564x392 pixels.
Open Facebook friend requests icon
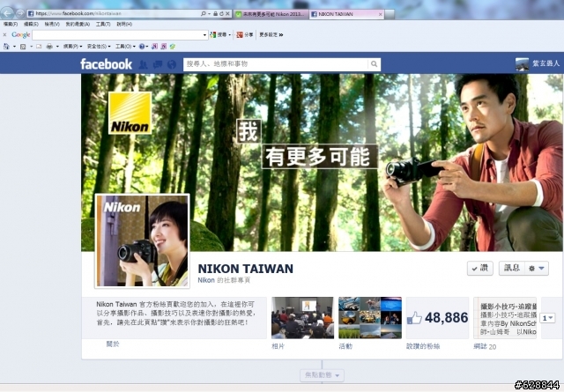point(143,64)
